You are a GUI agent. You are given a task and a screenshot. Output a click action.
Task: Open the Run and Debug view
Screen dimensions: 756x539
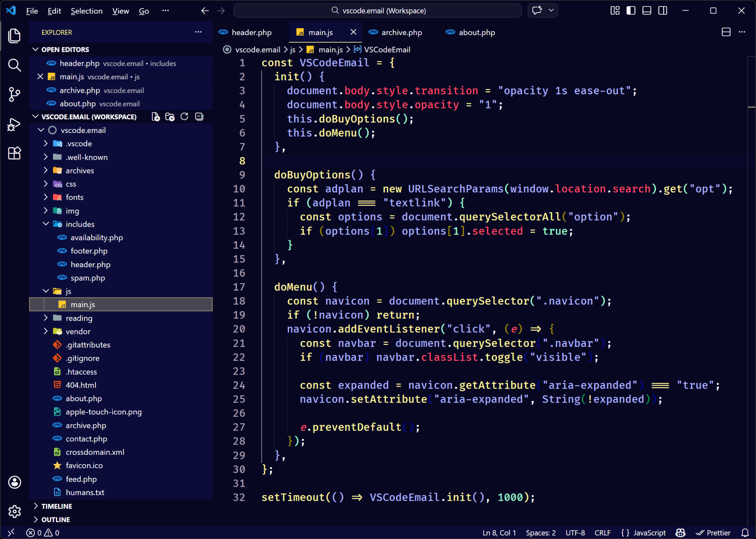[x=14, y=124]
